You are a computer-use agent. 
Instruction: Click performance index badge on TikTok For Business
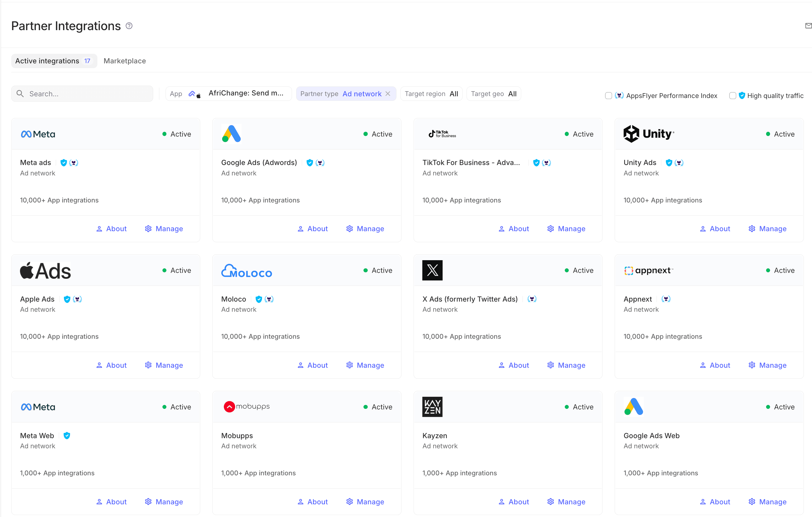click(546, 162)
